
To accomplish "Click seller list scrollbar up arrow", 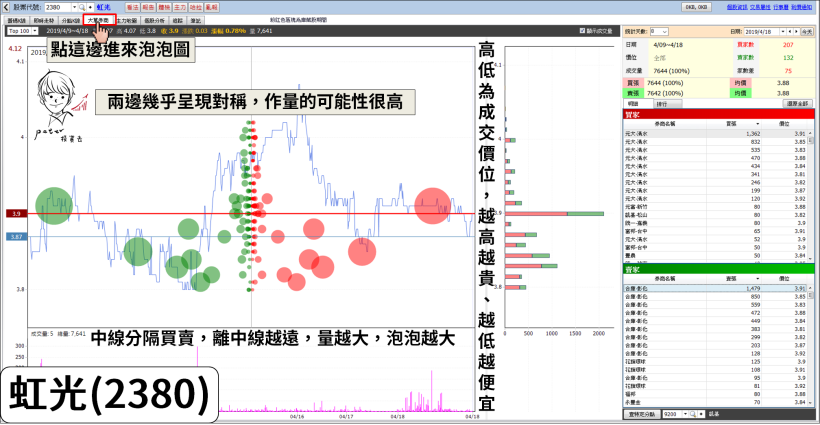I will tap(811, 288).
